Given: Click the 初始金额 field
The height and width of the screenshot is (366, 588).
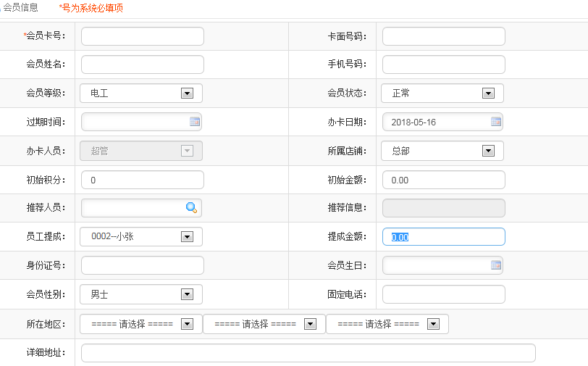Looking at the screenshot, I should tap(444, 180).
